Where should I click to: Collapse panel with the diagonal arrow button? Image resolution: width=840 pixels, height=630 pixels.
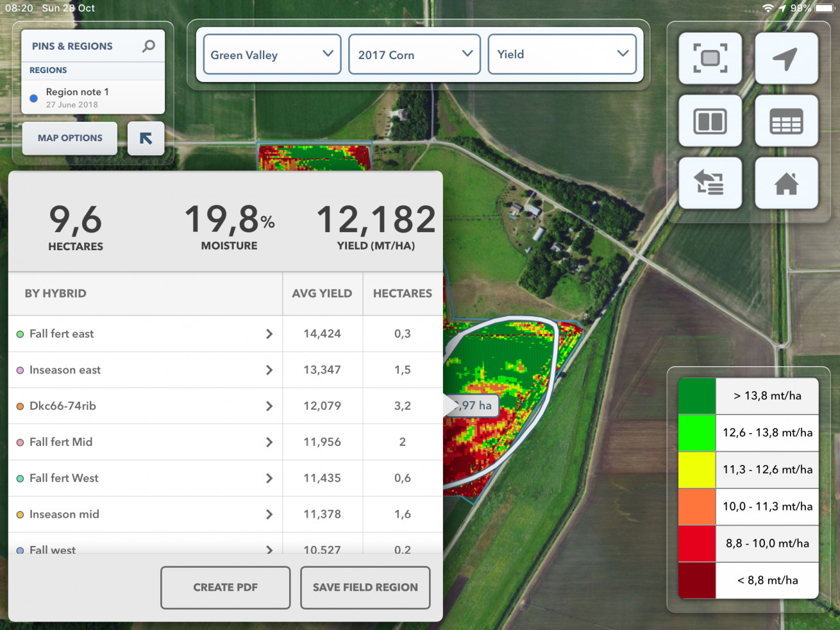point(146,138)
